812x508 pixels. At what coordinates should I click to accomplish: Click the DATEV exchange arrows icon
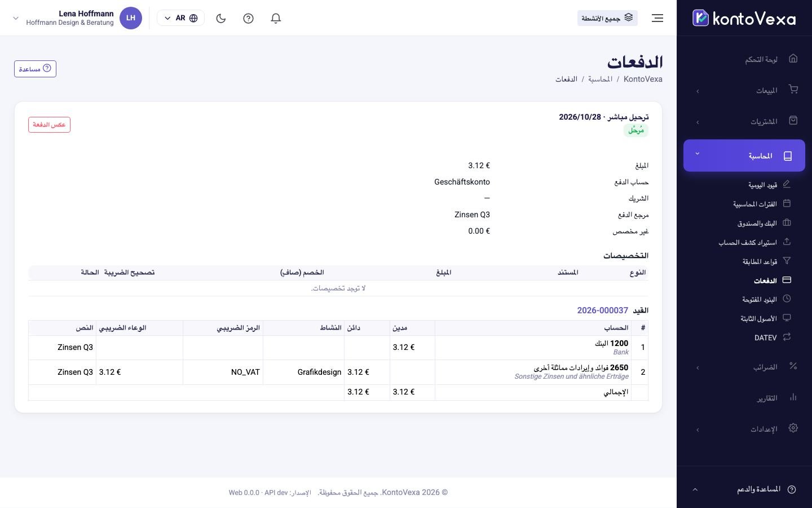pos(787,337)
